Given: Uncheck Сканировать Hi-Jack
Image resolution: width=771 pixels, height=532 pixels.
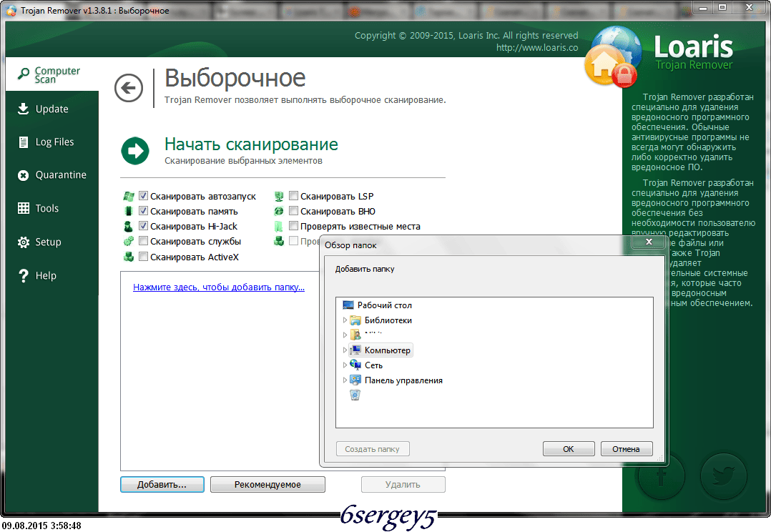Looking at the screenshot, I should coord(143,226).
